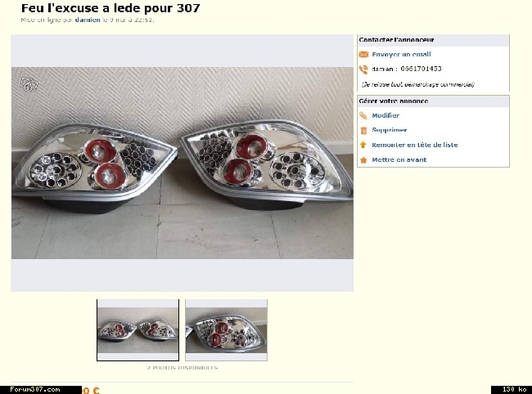This screenshot has height=394, width=532.
Task: Click the orange envelope email icon
Action: click(363, 55)
